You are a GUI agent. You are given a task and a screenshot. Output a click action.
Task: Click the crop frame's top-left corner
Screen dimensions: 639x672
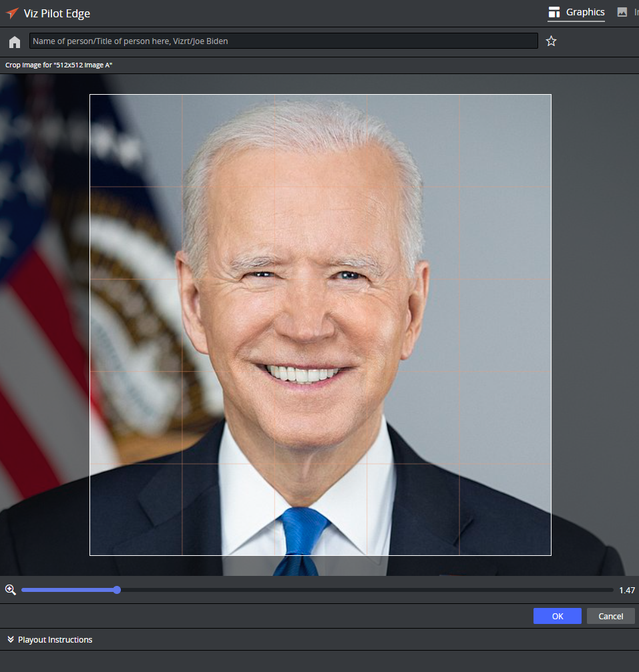tap(90, 95)
